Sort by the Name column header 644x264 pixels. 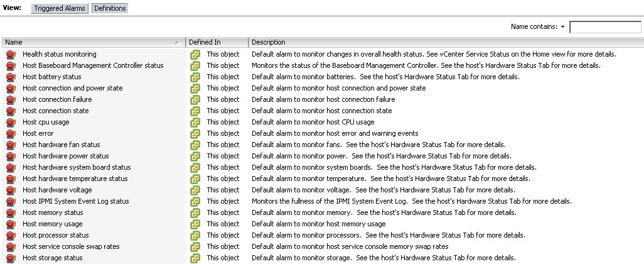click(x=94, y=42)
